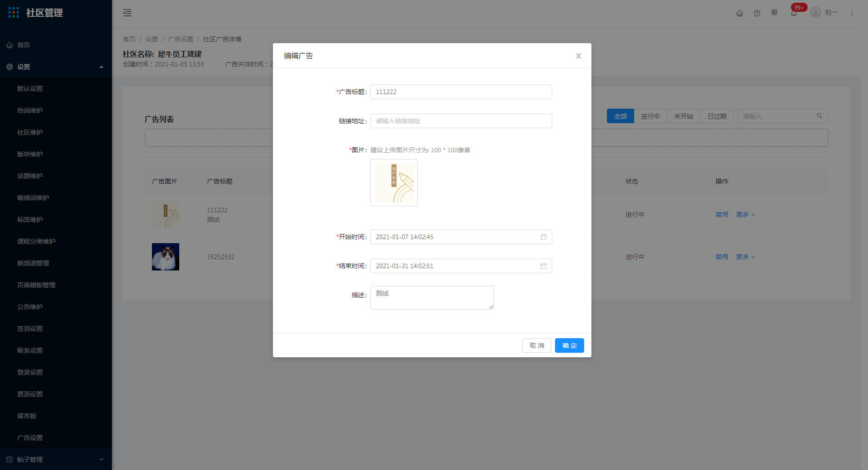Click the search magnifier icon in list filter
This screenshot has height=470, width=868.
pos(820,116)
